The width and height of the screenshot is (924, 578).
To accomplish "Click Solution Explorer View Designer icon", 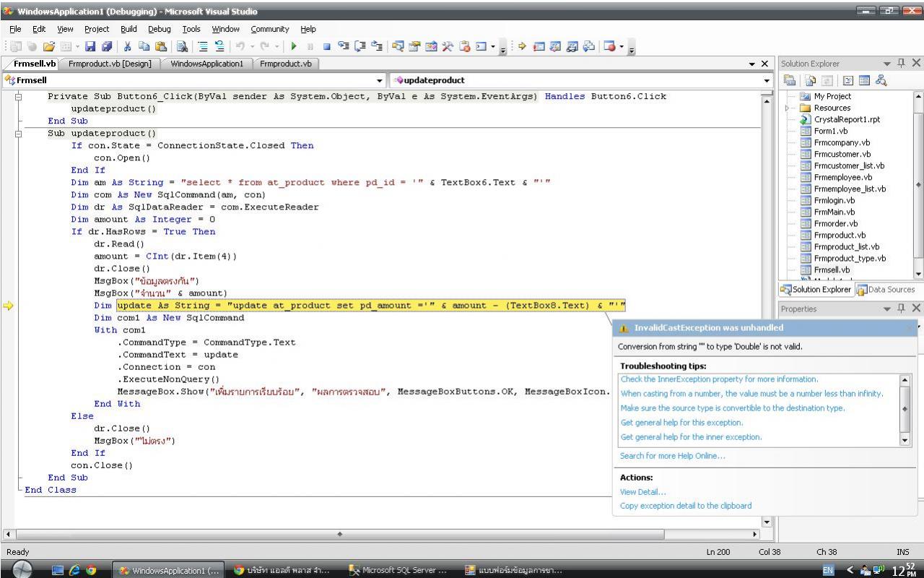I will 864,80.
